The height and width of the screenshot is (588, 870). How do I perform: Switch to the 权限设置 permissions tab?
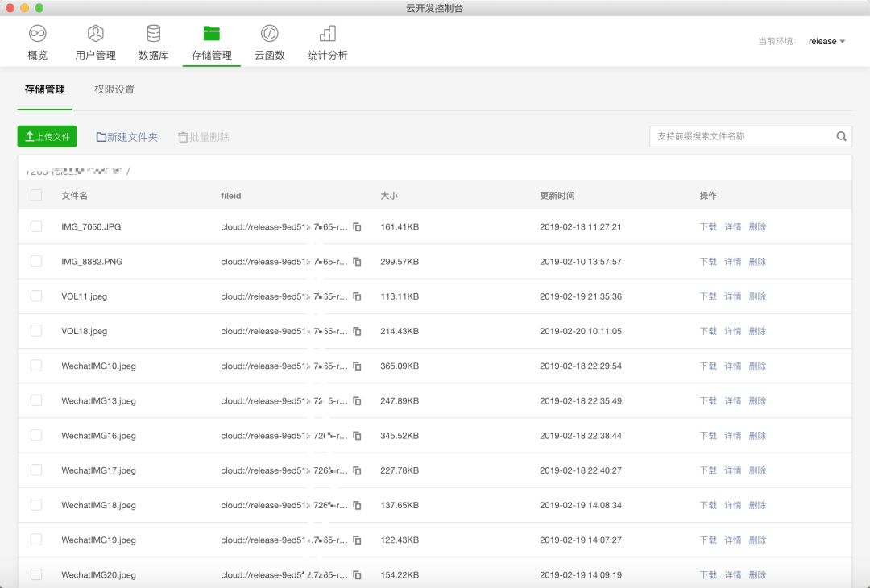[114, 89]
